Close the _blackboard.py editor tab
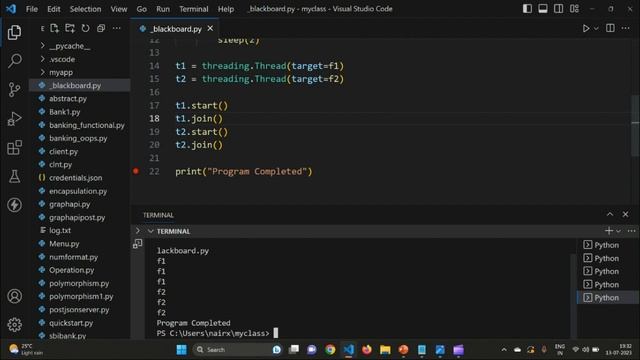Screen dimensions: 640x360 [x=210, y=29]
